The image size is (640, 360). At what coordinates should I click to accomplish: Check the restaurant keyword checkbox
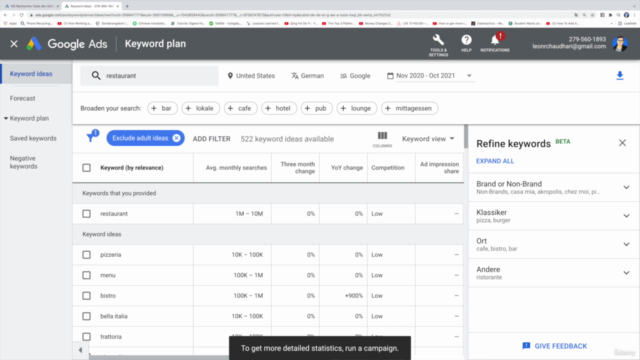(x=87, y=213)
